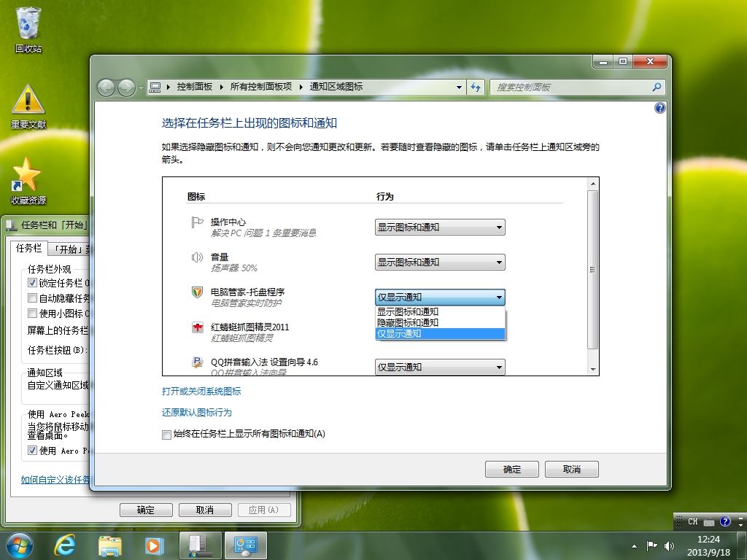Viewport: 747px width, 560px height.
Task: Click the Action Center flag in tray
Action: 651,545
